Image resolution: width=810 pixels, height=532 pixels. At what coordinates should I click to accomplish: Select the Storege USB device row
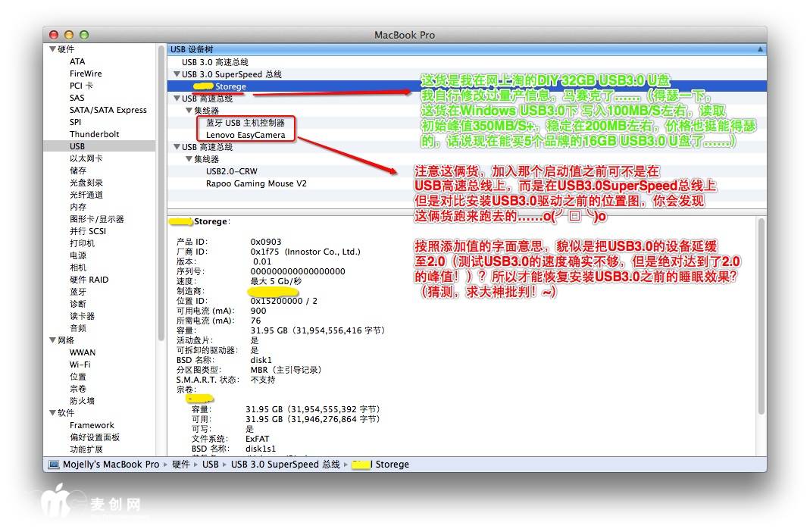coord(230,86)
